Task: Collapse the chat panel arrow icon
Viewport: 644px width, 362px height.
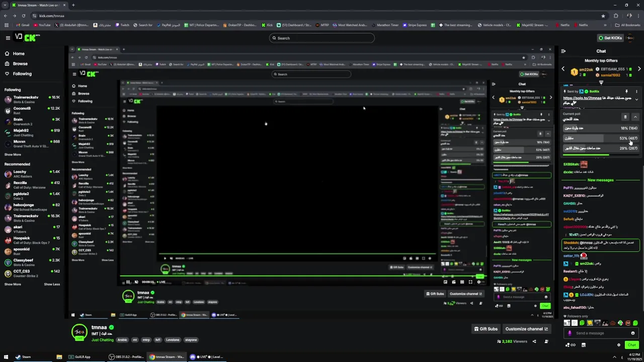Action: 563,51
